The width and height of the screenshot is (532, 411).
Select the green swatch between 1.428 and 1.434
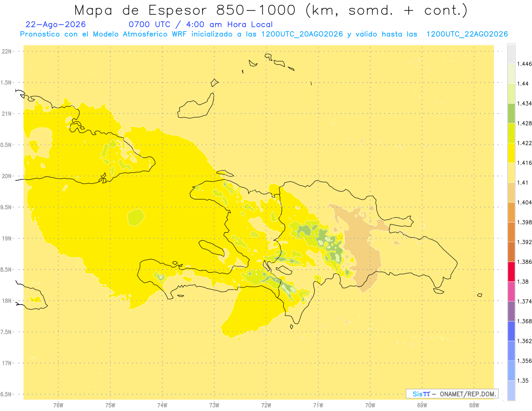511,113
